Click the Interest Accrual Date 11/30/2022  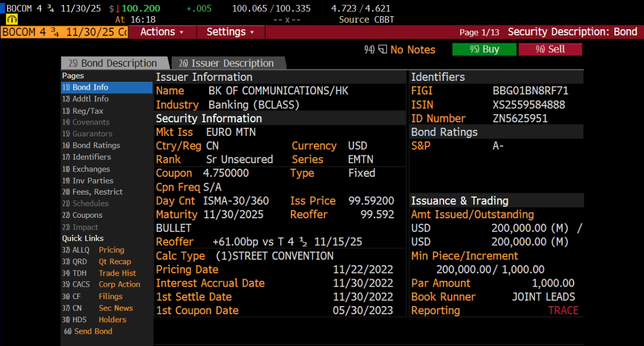click(x=363, y=283)
